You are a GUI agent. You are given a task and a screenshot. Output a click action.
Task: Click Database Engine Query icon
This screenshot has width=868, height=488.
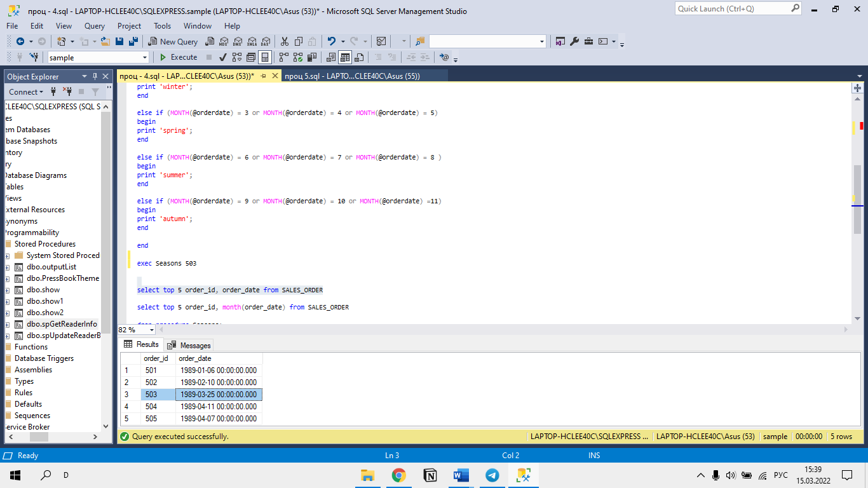point(209,41)
